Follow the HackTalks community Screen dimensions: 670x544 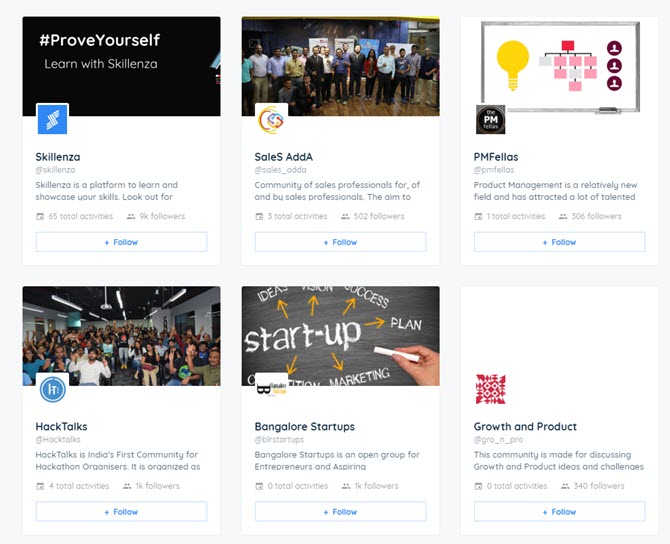pos(121,512)
